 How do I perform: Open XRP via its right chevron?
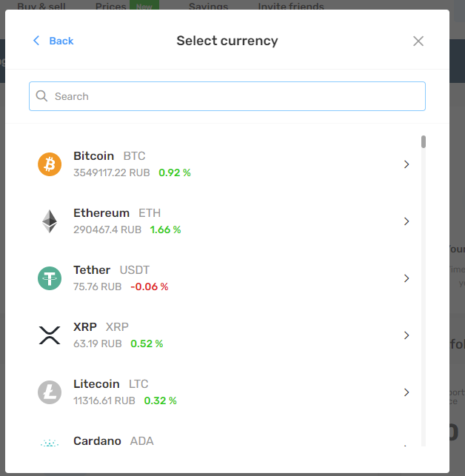click(x=407, y=335)
